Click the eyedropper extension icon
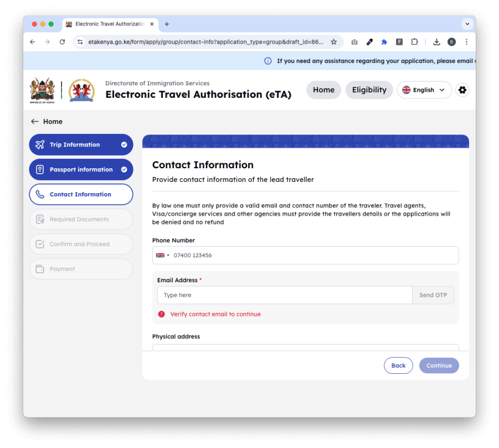Viewport: 499px width, 448px height. tap(369, 42)
